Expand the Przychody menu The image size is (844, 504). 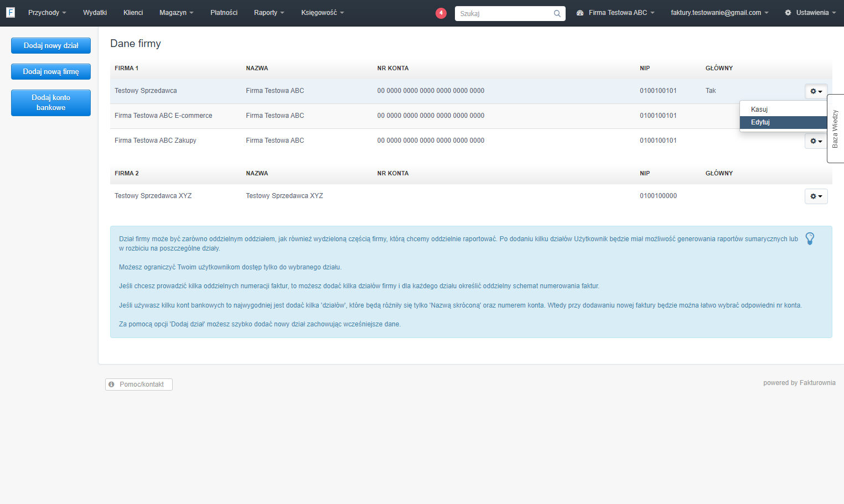[47, 13]
